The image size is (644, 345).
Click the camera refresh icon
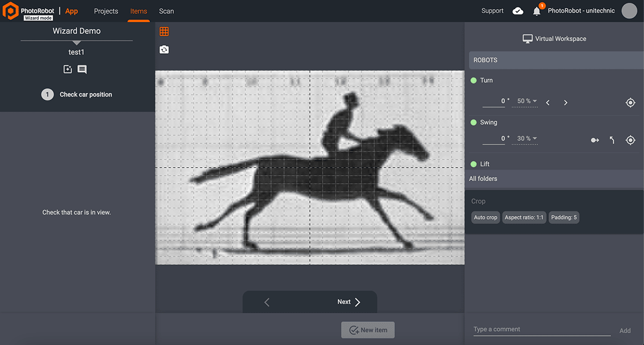(164, 49)
